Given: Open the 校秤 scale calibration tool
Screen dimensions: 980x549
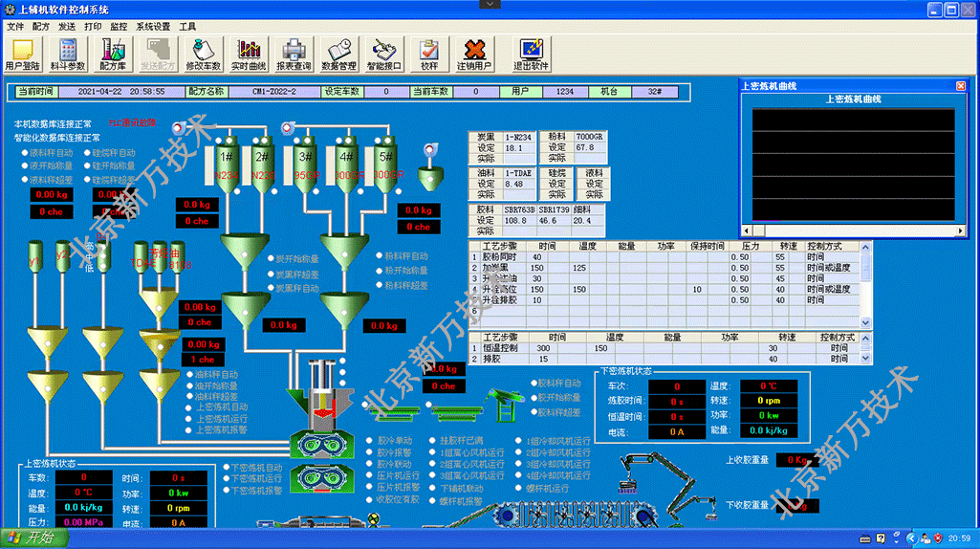Looking at the screenshot, I should [x=429, y=55].
